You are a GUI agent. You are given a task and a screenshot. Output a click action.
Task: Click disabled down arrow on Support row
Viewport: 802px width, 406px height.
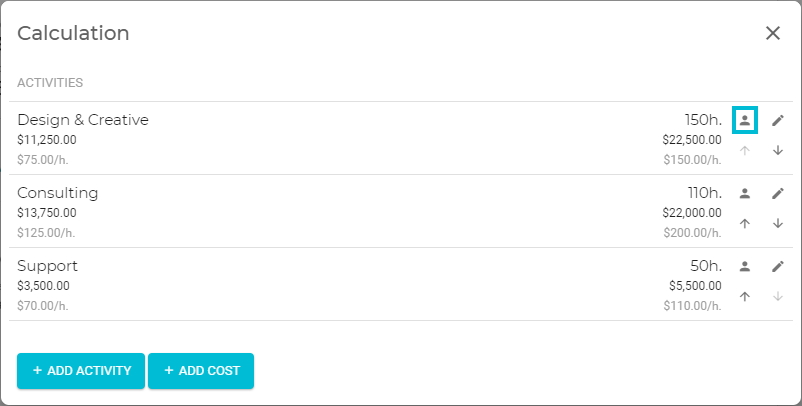click(x=777, y=297)
